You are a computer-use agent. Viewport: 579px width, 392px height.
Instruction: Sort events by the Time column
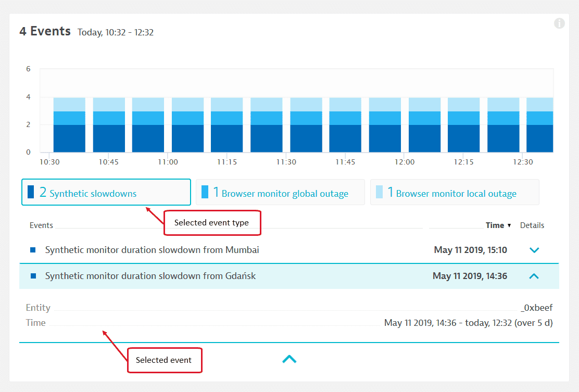[x=498, y=225]
